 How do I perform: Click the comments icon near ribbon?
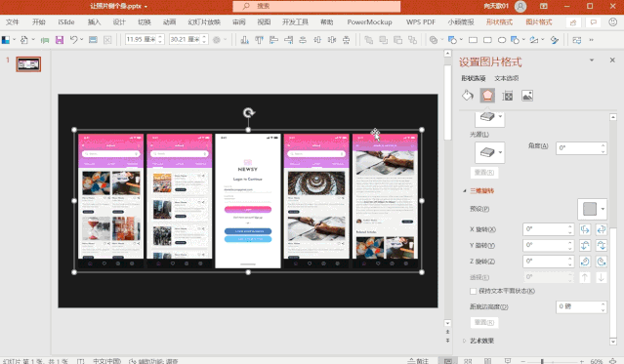coord(593,22)
